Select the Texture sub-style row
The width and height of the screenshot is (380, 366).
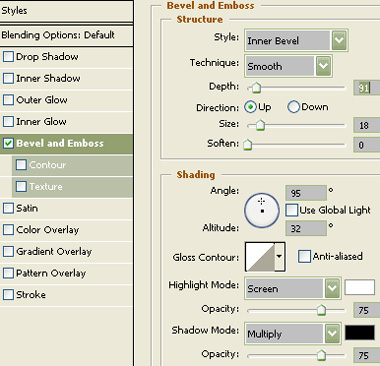72,187
